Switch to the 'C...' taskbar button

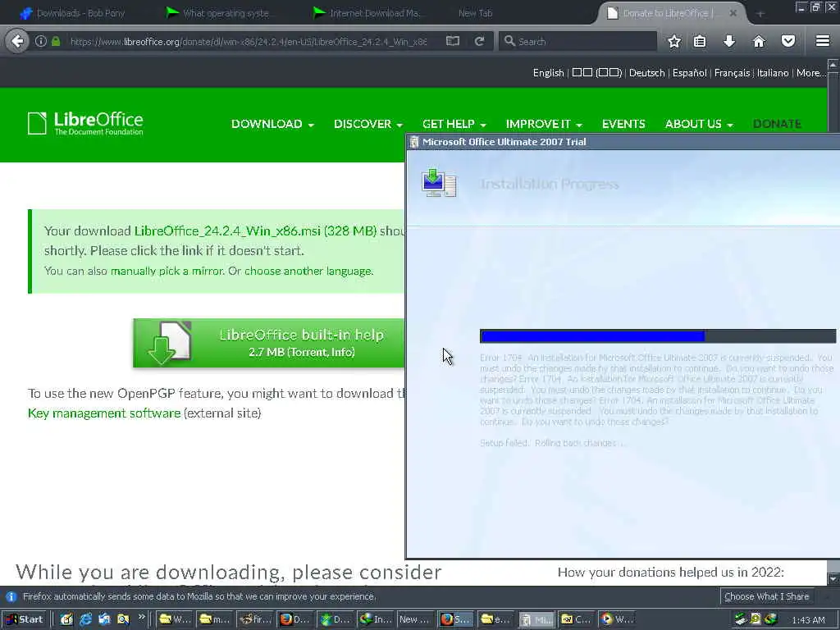tap(576, 619)
